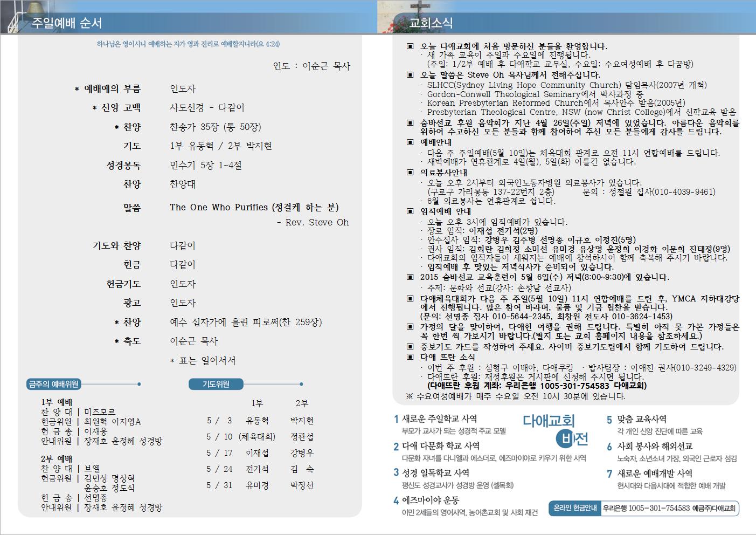Select the 5 / 17 prayer schedule row date
Screen dimensions: 756x535
219,453
